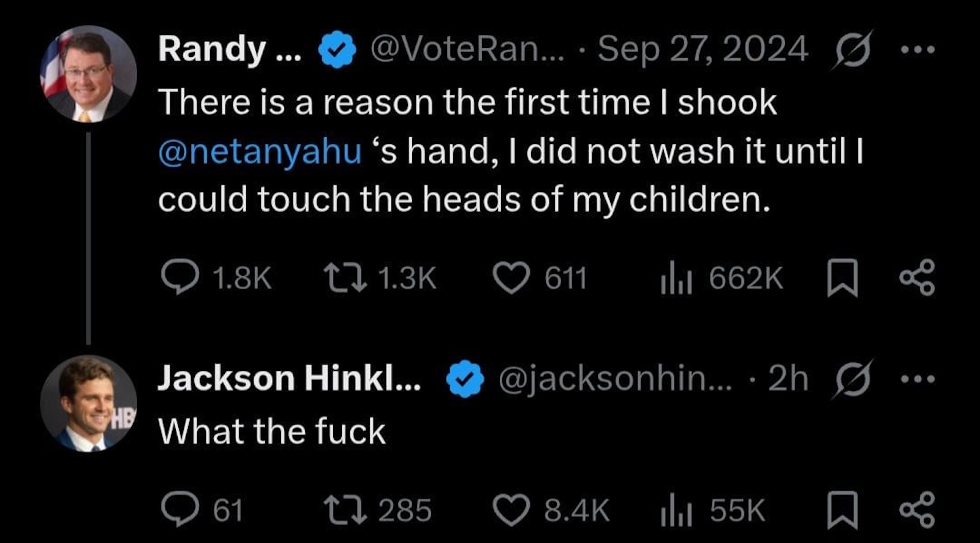Open Grok icon on Randy's tweet
Viewport: 980px width, 543px height.
click(852, 50)
